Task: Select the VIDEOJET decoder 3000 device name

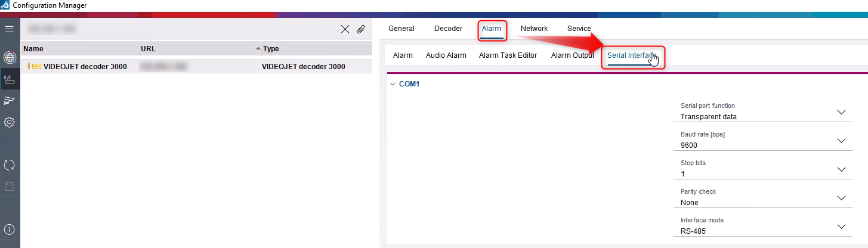Action: pyautogui.click(x=85, y=67)
